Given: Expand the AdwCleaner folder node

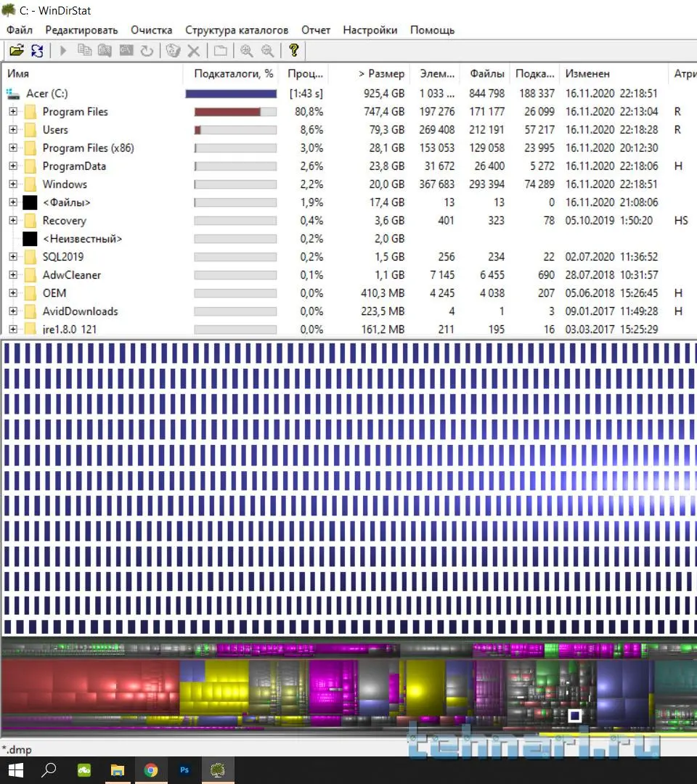Looking at the screenshot, I should pyautogui.click(x=13, y=275).
